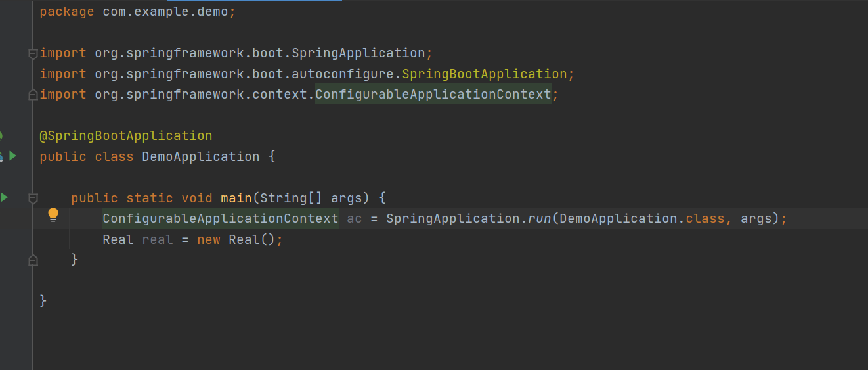Click the main method name

[236, 198]
